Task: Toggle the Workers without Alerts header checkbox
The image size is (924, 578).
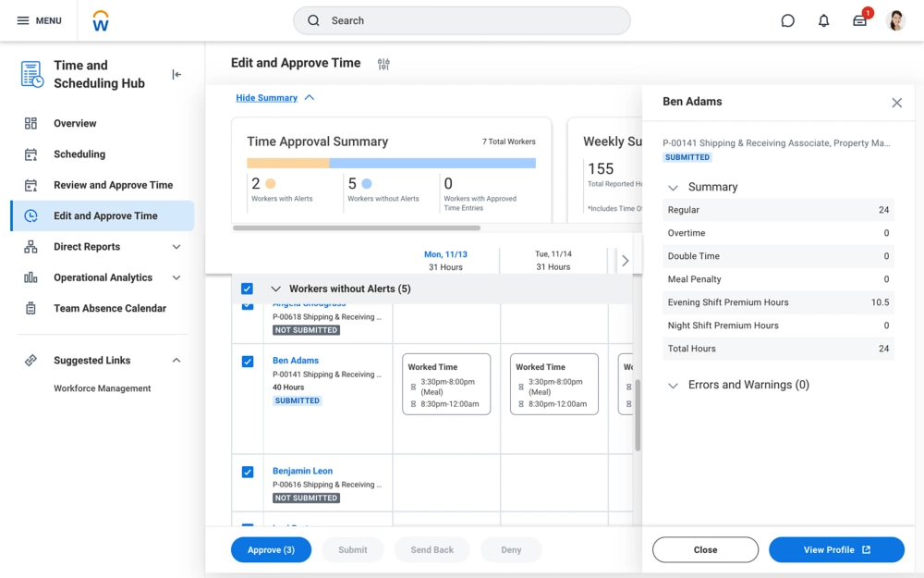Action: 247,288
